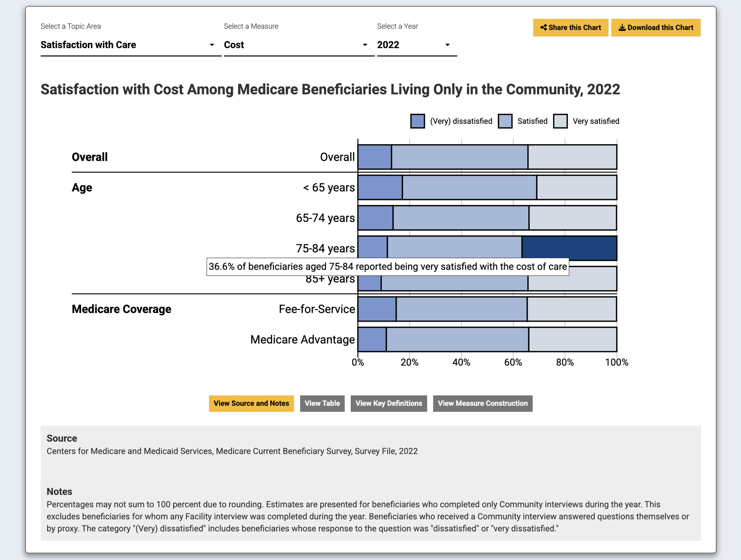
Task: Click Medicare Advantage very satisfied segment
Action: pyautogui.click(x=572, y=339)
